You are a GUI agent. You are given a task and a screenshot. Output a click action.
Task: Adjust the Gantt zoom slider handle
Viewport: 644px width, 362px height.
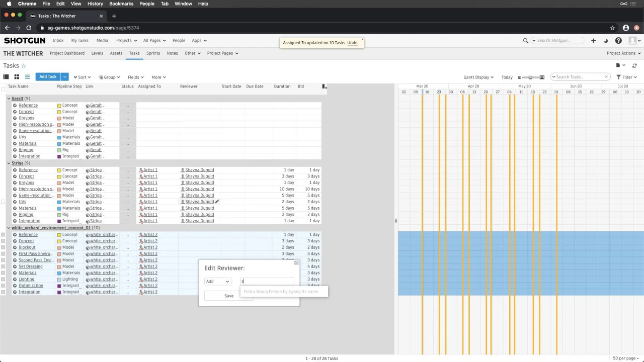click(x=530, y=77)
